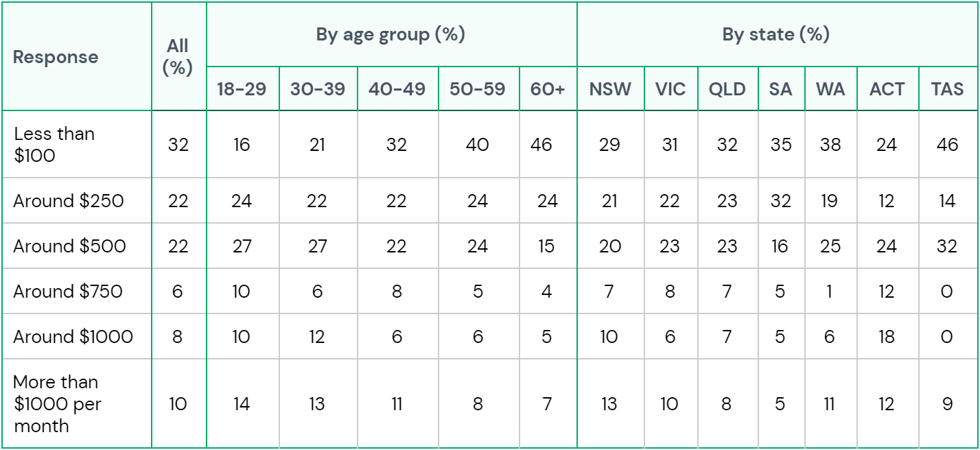Click the Response column header

pos(56,57)
